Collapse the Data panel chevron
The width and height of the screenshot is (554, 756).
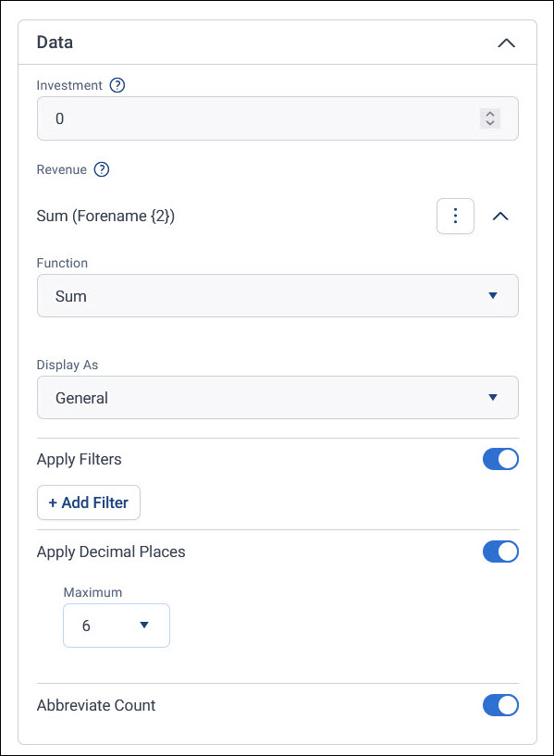(506, 43)
